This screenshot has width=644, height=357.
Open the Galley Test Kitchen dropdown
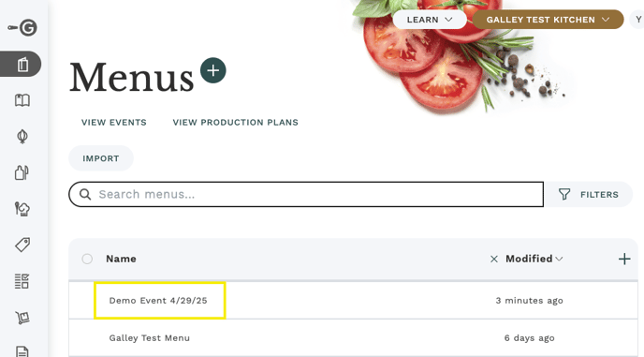548,20
